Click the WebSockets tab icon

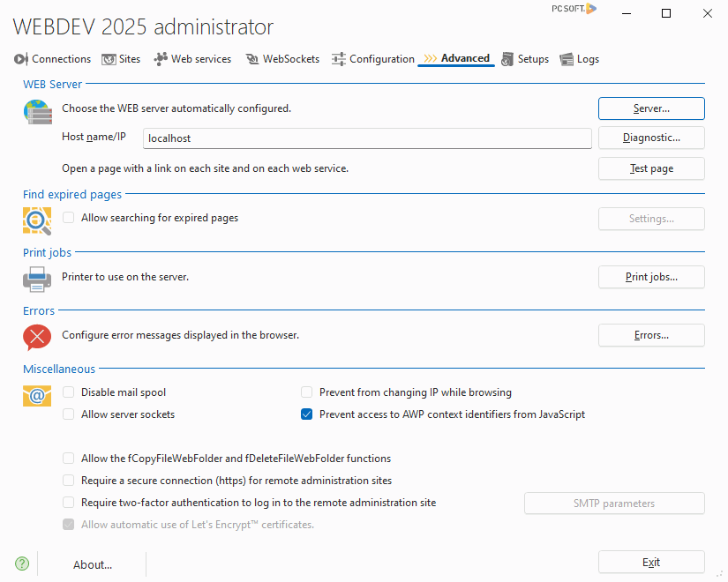click(252, 59)
